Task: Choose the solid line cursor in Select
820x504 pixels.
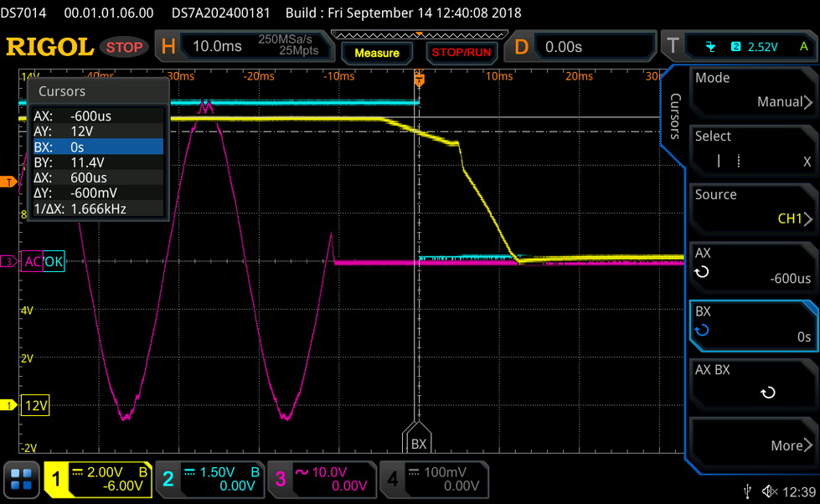Action: [x=719, y=161]
